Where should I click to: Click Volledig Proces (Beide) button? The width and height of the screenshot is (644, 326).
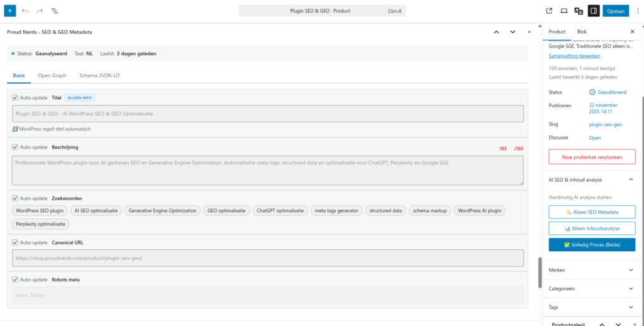[x=592, y=245]
